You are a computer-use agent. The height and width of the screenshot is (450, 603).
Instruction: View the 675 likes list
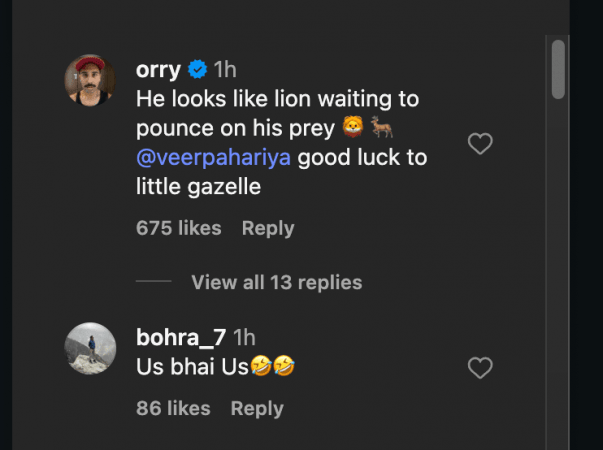(x=179, y=228)
